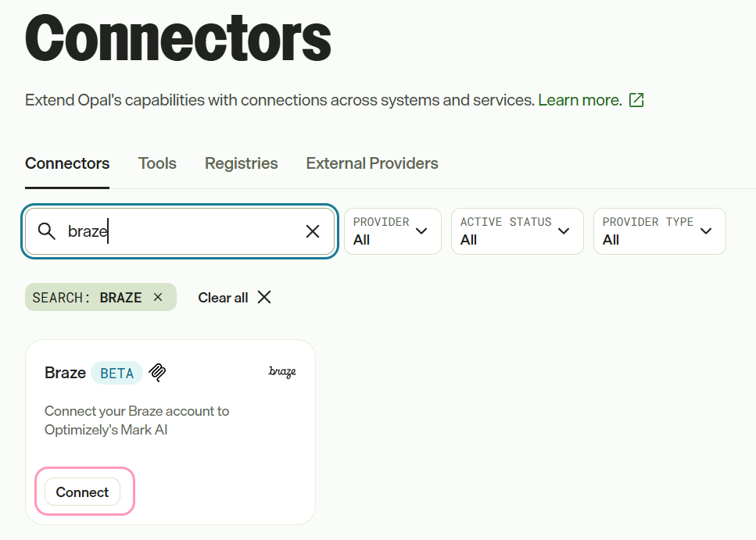This screenshot has width=756, height=540.
Task: Select the Connectors tab
Action: pyautogui.click(x=67, y=163)
